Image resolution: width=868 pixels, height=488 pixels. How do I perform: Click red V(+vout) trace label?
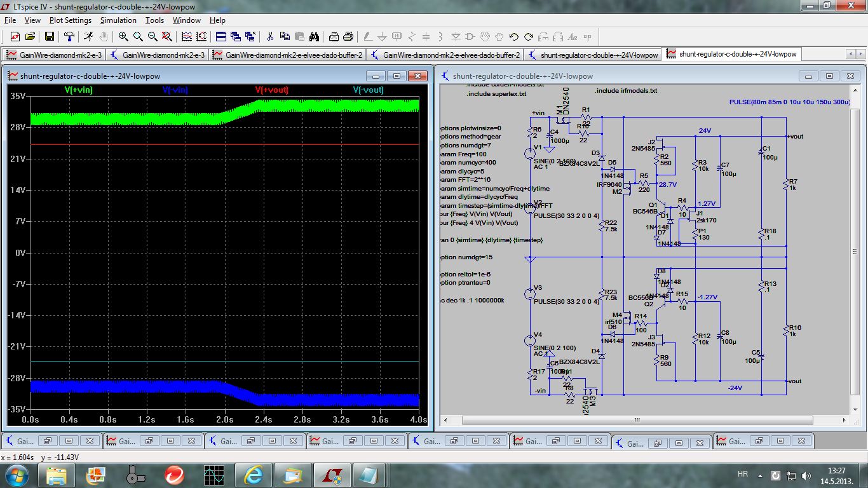271,90
